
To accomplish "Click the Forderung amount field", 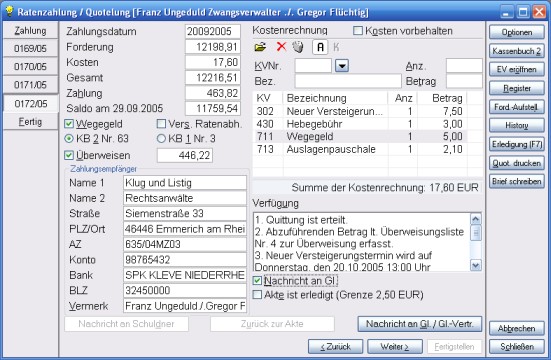I will click(x=213, y=47).
